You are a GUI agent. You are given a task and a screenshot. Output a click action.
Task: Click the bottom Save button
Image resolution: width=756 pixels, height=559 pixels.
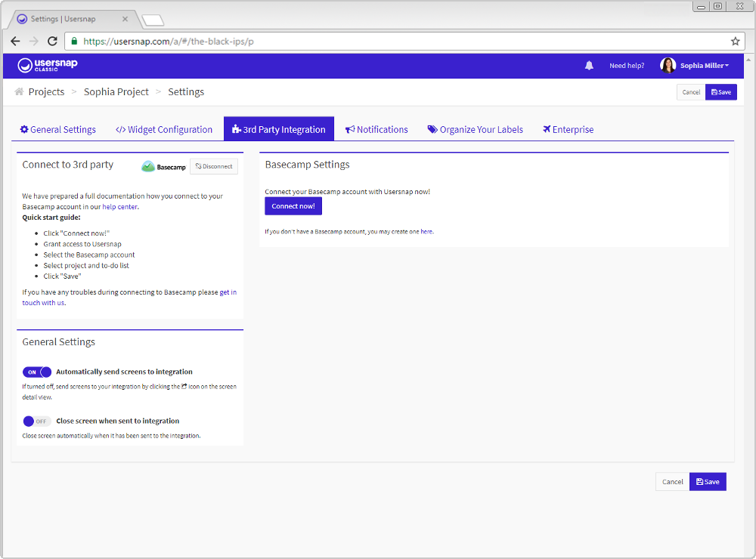pyautogui.click(x=708, y=482)
